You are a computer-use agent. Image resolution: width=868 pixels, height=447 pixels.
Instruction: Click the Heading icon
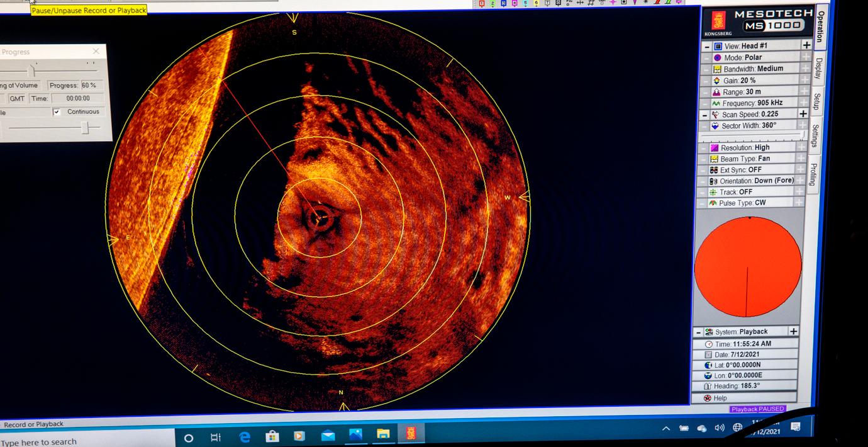[x=708, y=387]
